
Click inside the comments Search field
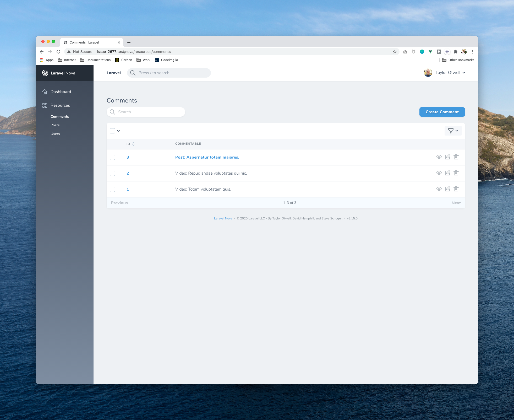pyautogui.click(x=146, y=112)
